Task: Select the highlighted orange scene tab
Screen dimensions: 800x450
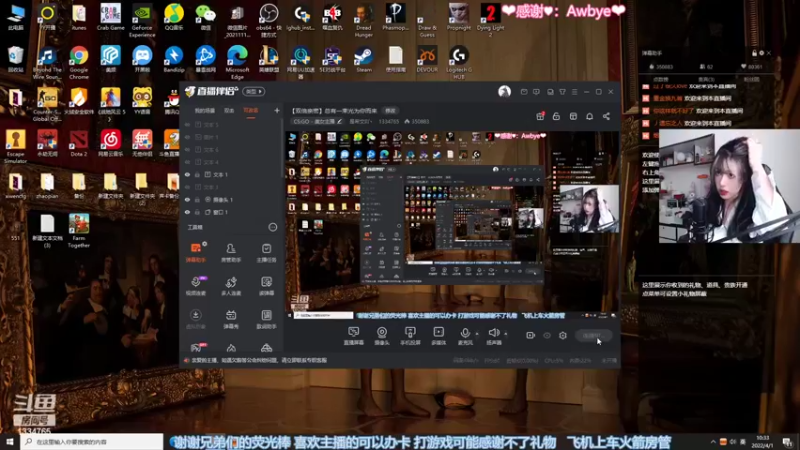Action: (x=251, y=110)
